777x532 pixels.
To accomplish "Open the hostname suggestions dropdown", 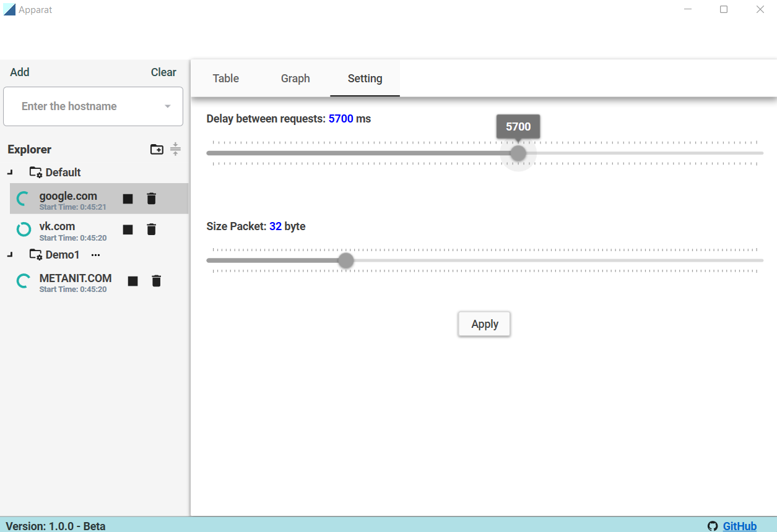I will [x=167, y=106].
